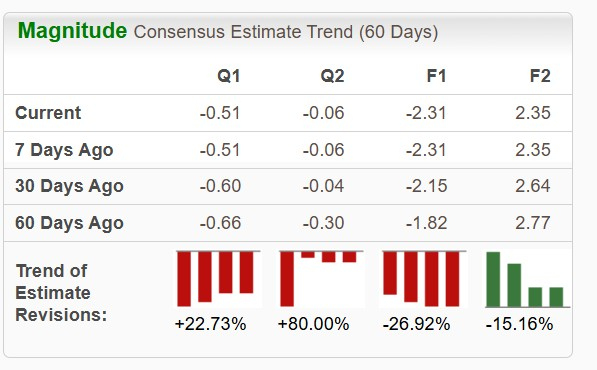597x370 pixels.
Task: Click the 7 Days Ago row label
Action: 64,150
